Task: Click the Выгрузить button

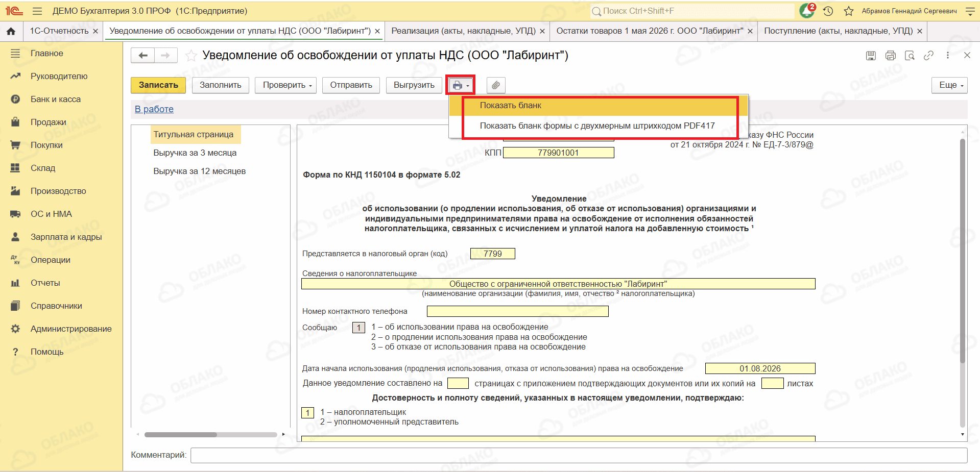Action: (x=414, y=85)
